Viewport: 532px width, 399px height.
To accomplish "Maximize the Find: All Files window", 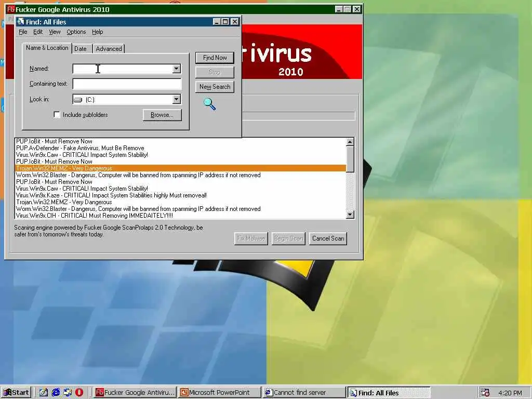I will pos(225,22).
